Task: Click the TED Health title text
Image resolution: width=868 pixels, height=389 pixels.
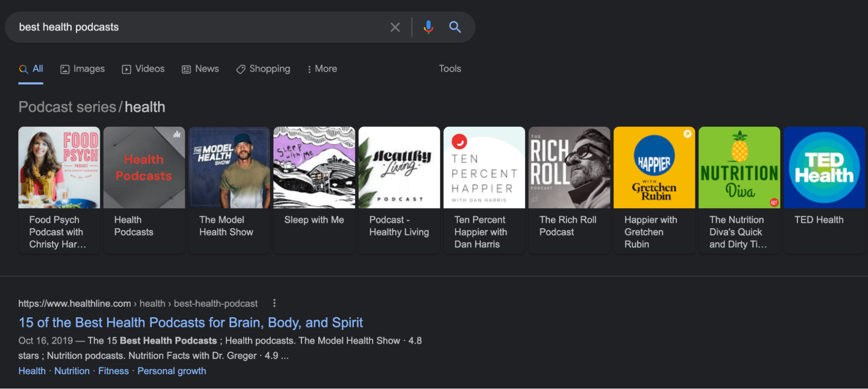Action: [819, 220]
